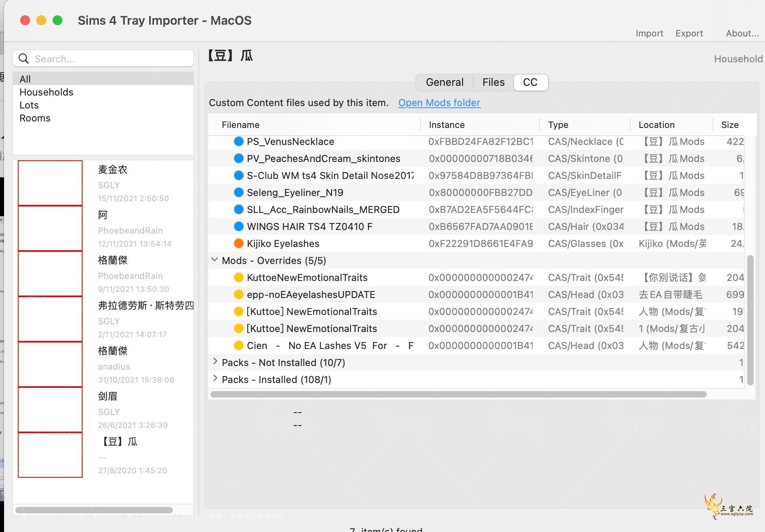The width and height of the screenshot is (765, 532).
Task: Switch to the General tab
Action: pyautogui.click(x=444, y=82)
